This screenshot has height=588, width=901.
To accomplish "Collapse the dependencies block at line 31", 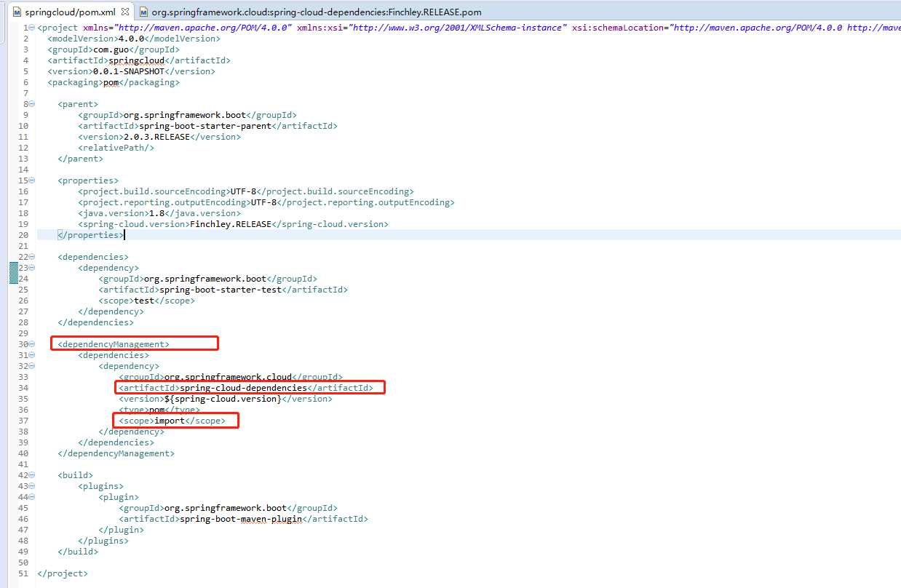I will [32, 355].
